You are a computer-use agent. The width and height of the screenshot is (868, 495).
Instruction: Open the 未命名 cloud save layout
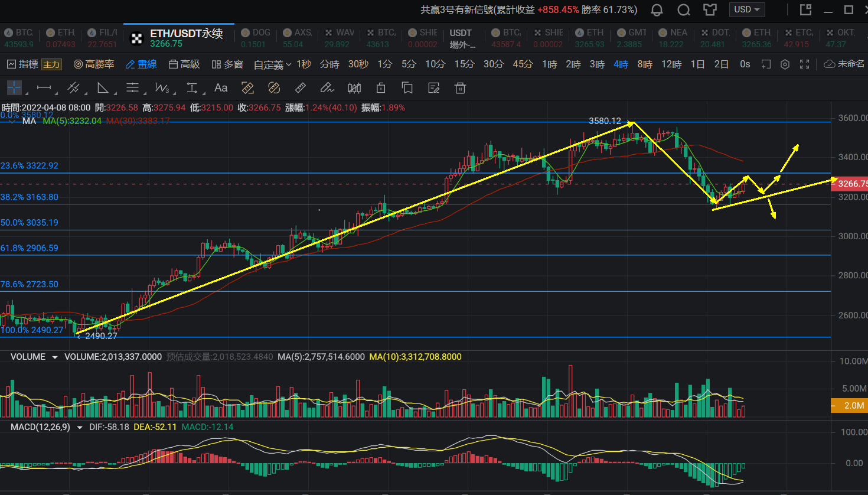click(844, 64)
